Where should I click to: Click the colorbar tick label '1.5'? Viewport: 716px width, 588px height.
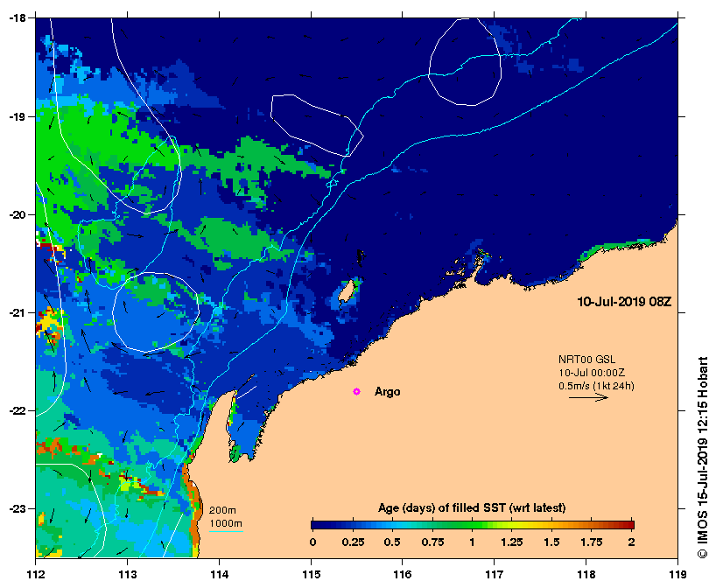[x=551, y=542]
